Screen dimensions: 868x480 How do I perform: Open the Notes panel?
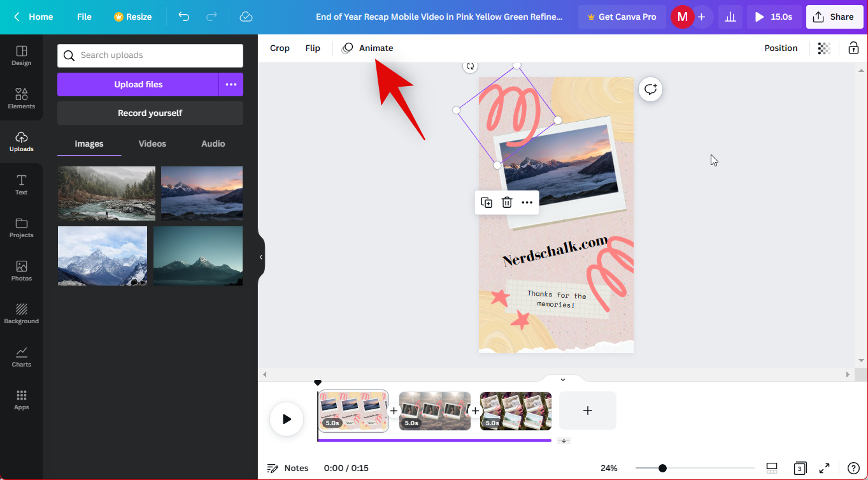[288, 468]
